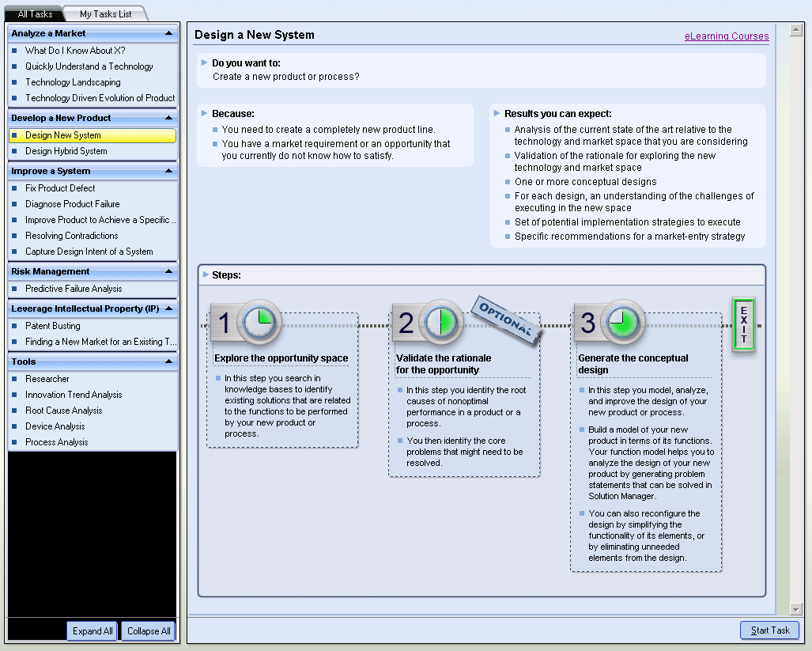
Task: Click the green EXIT sign icon
Action: click(x=743, y=324)
